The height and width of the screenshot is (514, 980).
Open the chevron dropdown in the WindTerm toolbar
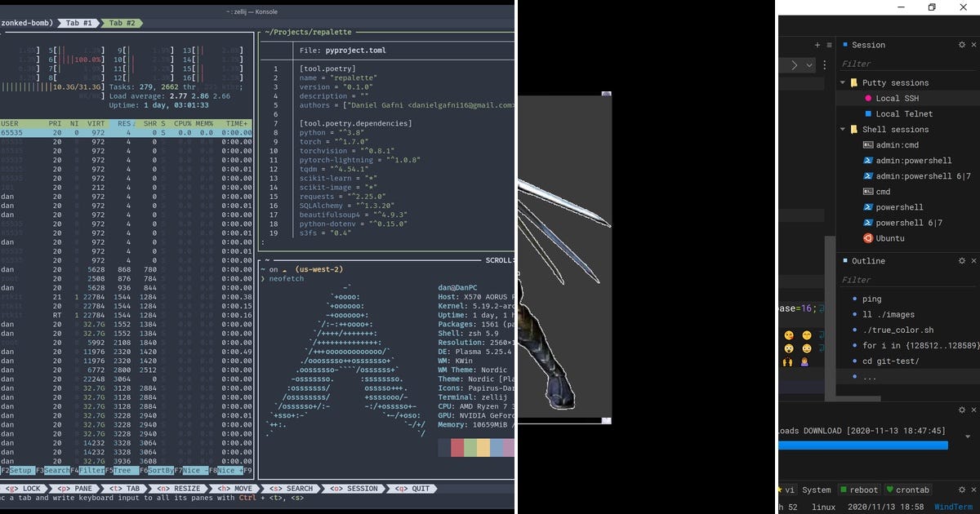pyautogui.click(x=809, y=64)
